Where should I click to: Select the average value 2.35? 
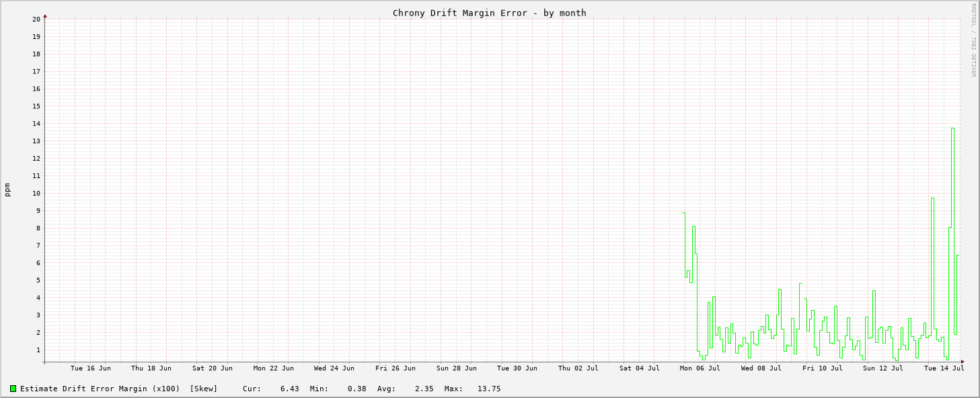(424, 389)
